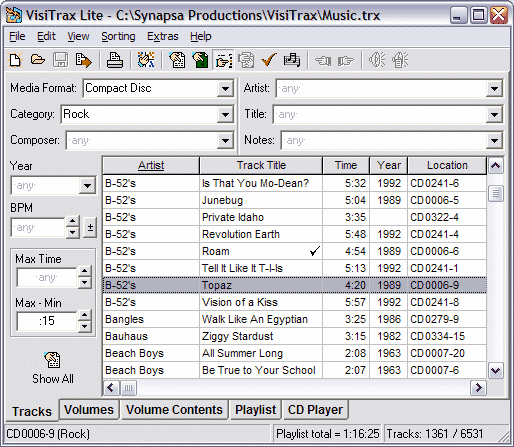This screenshot has height=447, width=514.
Task: Click the orange checkmark toolbar icon
Action: tap(269, 60)
